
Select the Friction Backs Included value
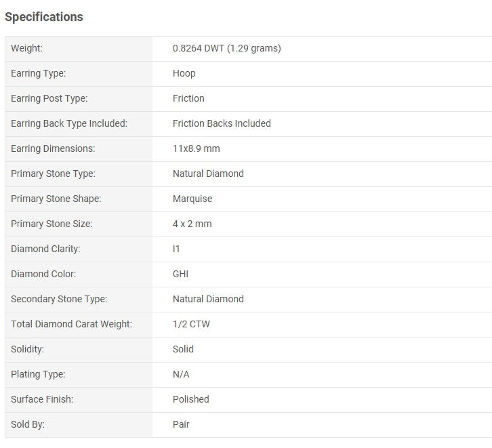click(222, 123)
